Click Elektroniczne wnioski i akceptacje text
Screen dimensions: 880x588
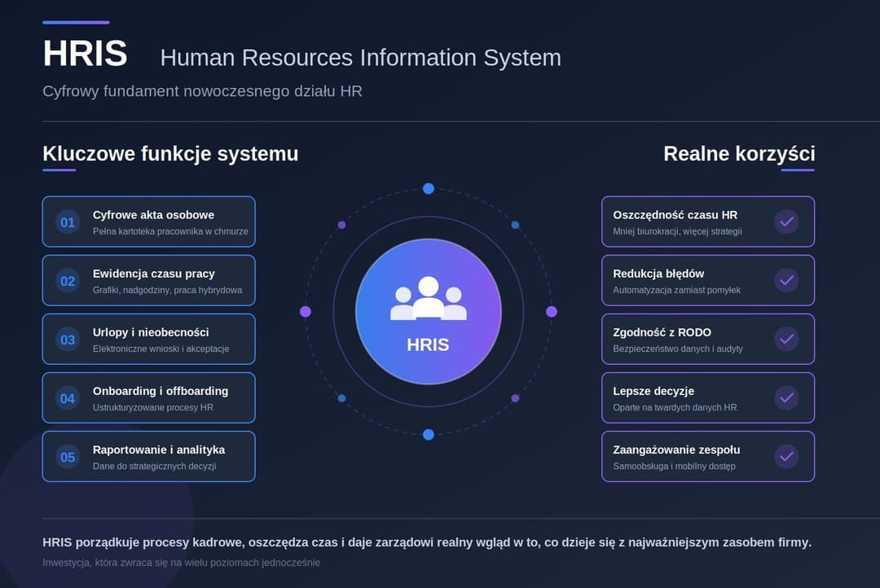tap(161, 349)
